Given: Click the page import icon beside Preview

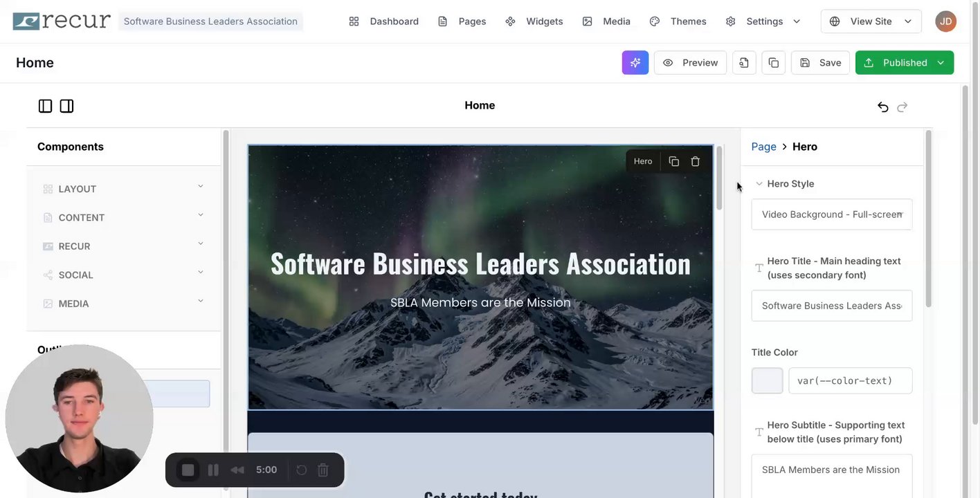Looking at the screenshot, I should (744, 62).
